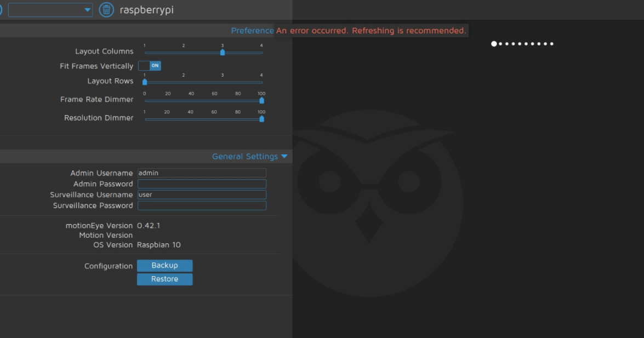Open the camera selection dropdown

click(x=50, y=9)
